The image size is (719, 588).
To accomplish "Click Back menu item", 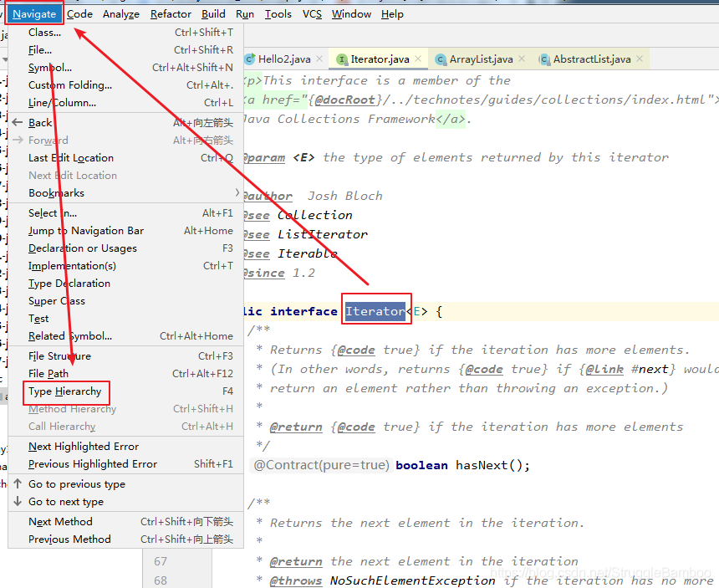I will 126,123.
